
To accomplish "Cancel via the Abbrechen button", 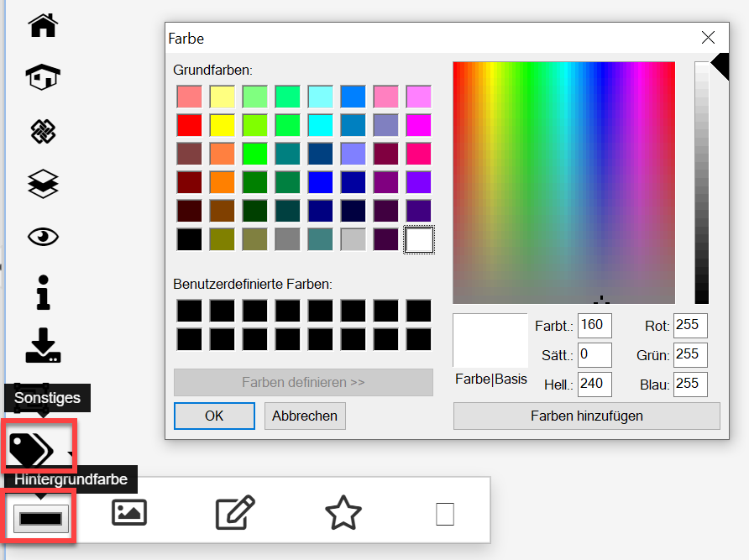I will tap(305, 416).
